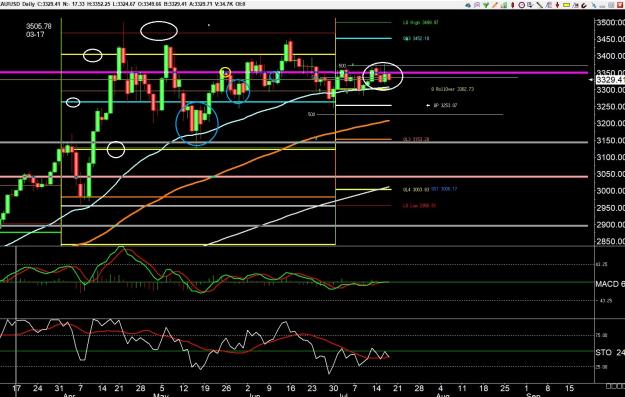Select the QB3 3452.18 level label
The width and height of the screenshot is (625, 397).
pos(416,39)
